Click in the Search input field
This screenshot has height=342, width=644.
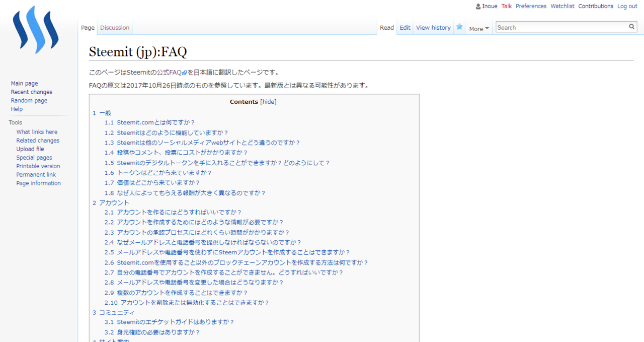pyautogui.click(x=562, y=27)
